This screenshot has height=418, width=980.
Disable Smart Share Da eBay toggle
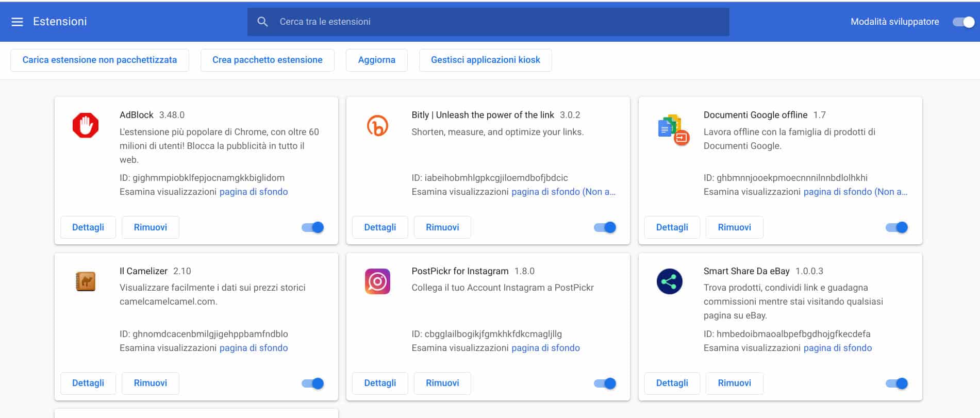coord(897,383)
